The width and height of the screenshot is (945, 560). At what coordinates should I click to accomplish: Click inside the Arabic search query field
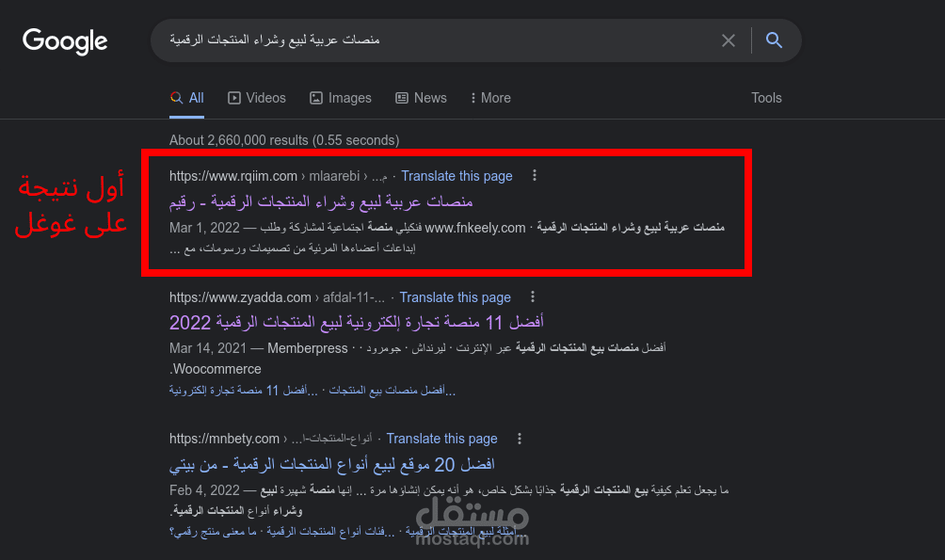click(434, 40)
